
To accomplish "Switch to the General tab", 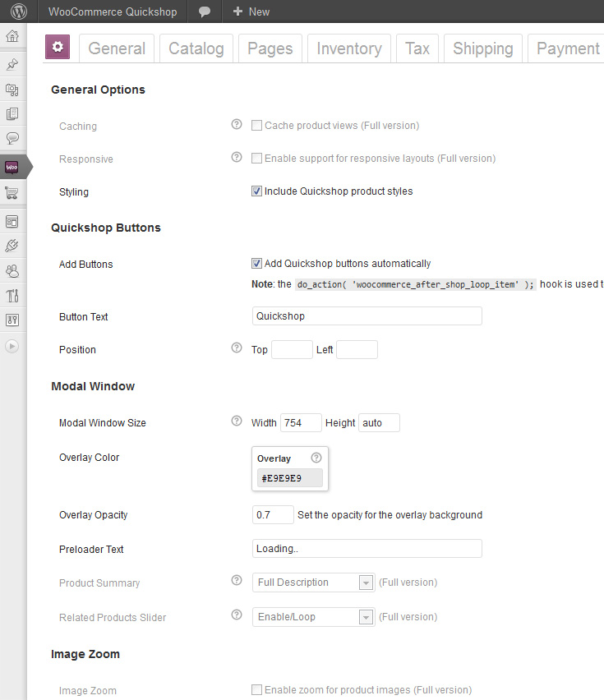I will tap(117, 48).
